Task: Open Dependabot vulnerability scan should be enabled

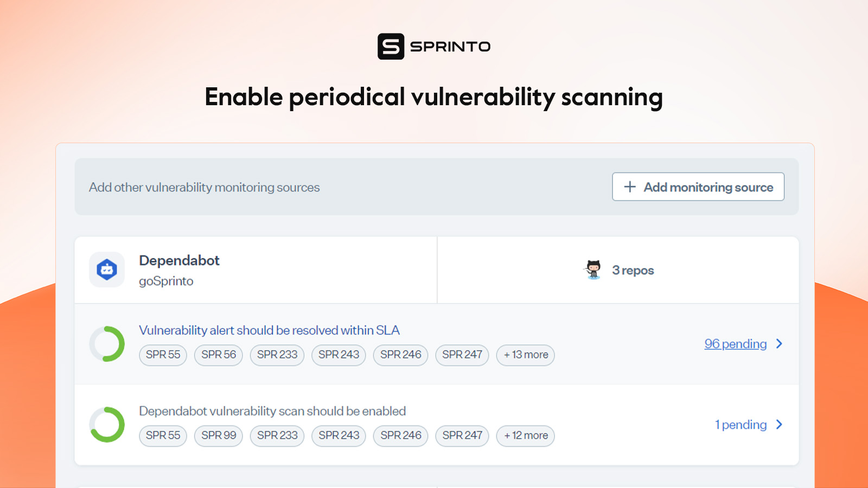Action: 272,411
